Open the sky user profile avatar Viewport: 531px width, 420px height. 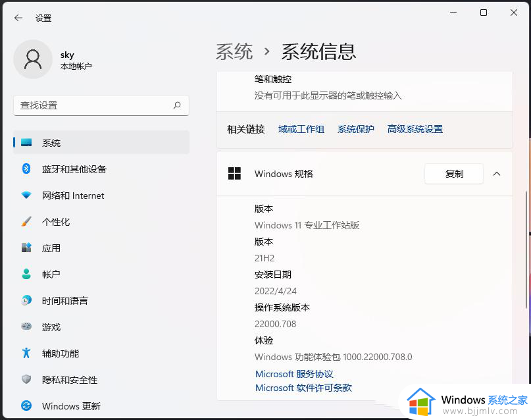point(33,59)
